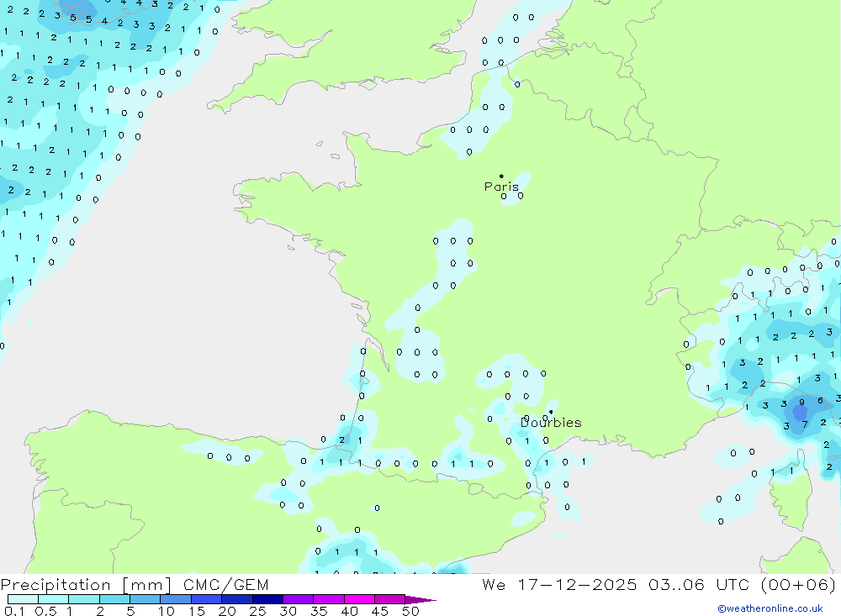This screenshot has height=616, width=841.
Task: Click the 'CMC/GEM' model name
Action: 225,585
